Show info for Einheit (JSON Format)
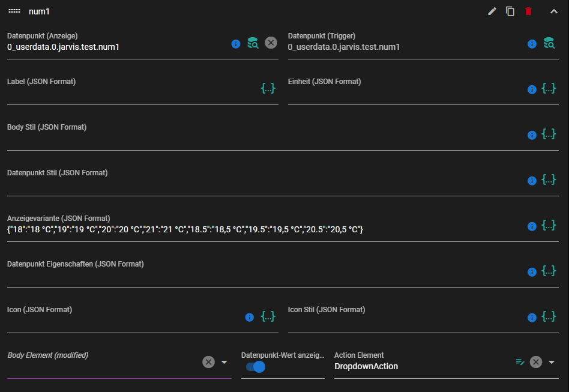Viewport: 569px width, 392px height. 532,89
